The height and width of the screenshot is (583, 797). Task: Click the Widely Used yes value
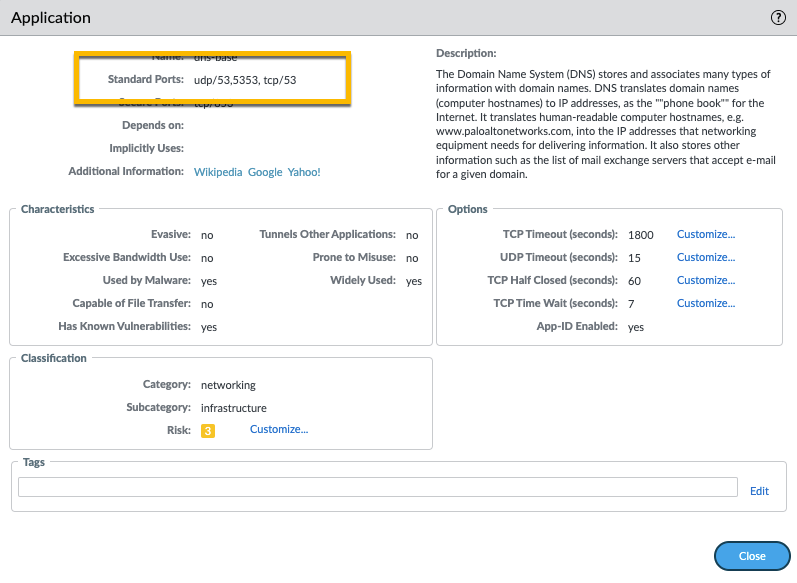tap(414, 281)
